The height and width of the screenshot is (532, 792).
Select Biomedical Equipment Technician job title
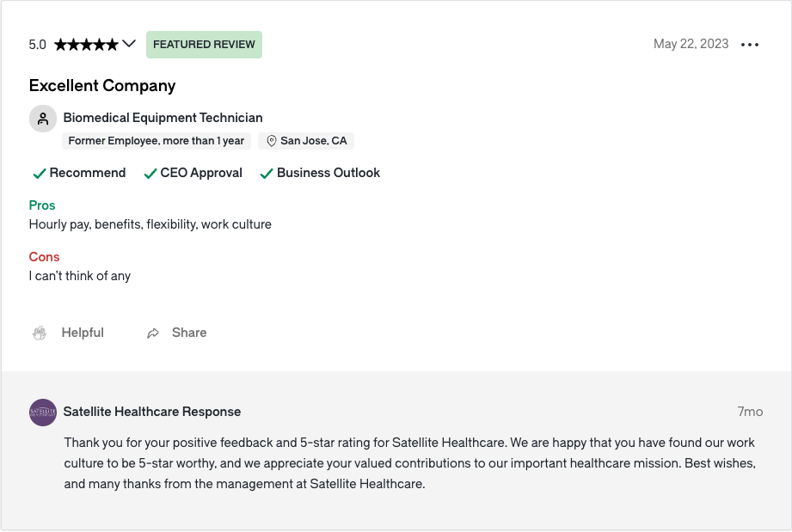163,118
